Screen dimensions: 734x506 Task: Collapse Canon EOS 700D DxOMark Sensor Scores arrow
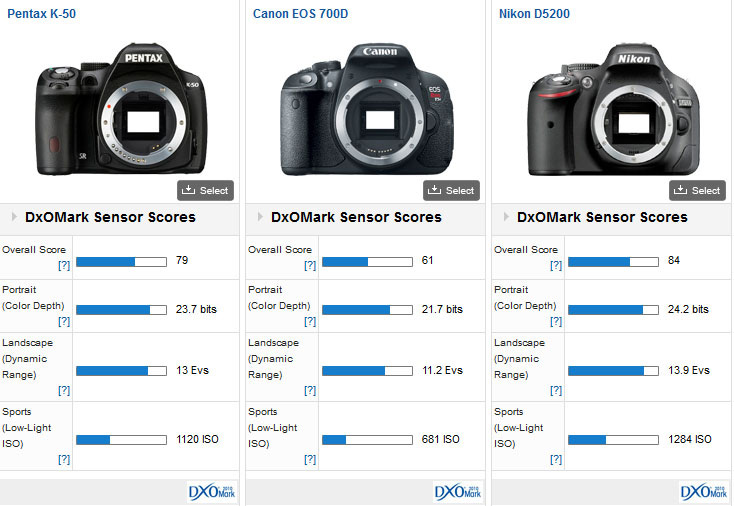point(260,217)
